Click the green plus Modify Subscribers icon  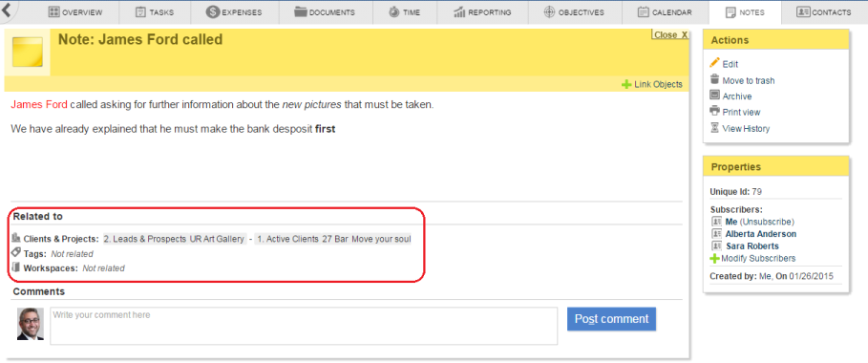pyautogui.click(x=714, y=258)
